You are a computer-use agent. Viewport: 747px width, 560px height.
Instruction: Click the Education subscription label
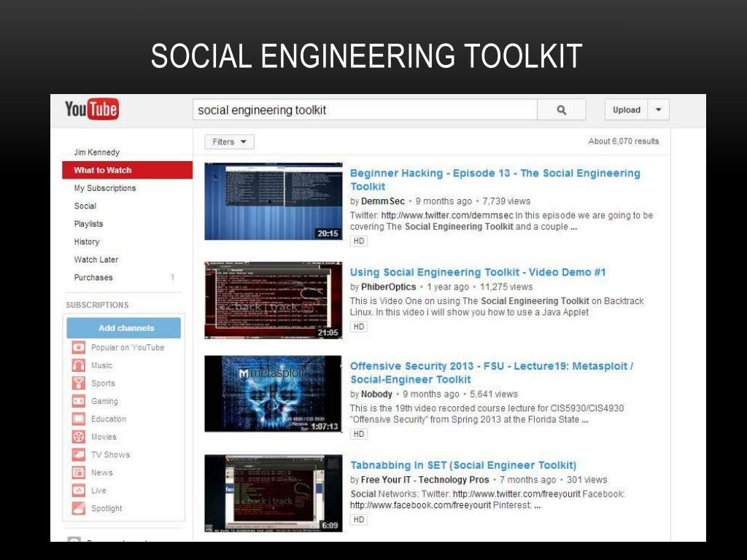(109, 419)
